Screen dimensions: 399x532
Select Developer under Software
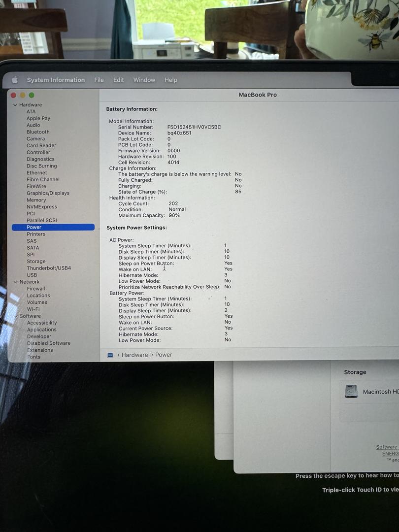[39, 336]
